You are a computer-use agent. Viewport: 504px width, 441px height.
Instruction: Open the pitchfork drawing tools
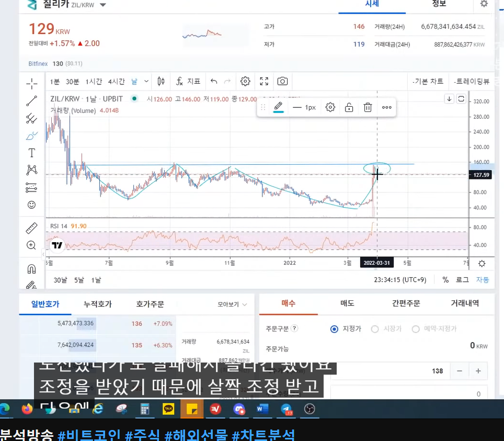pyautogui.click(x=31, y=118)
